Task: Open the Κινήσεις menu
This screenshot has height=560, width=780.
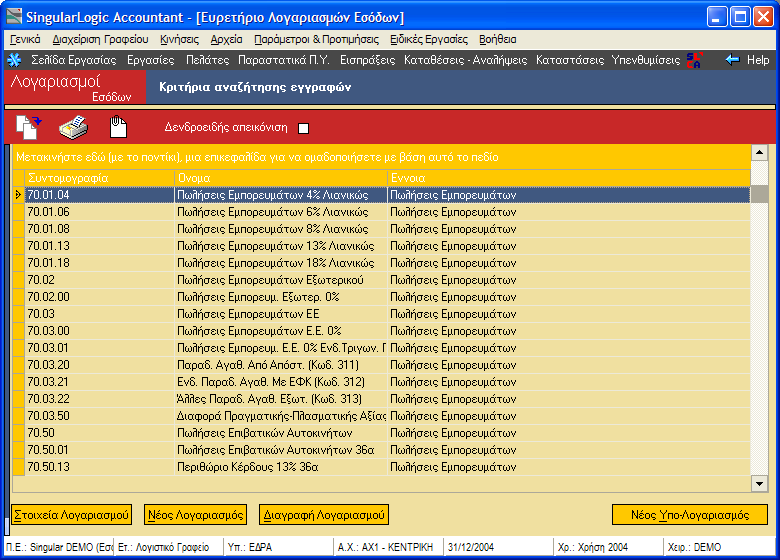Action: click(180, 39)
